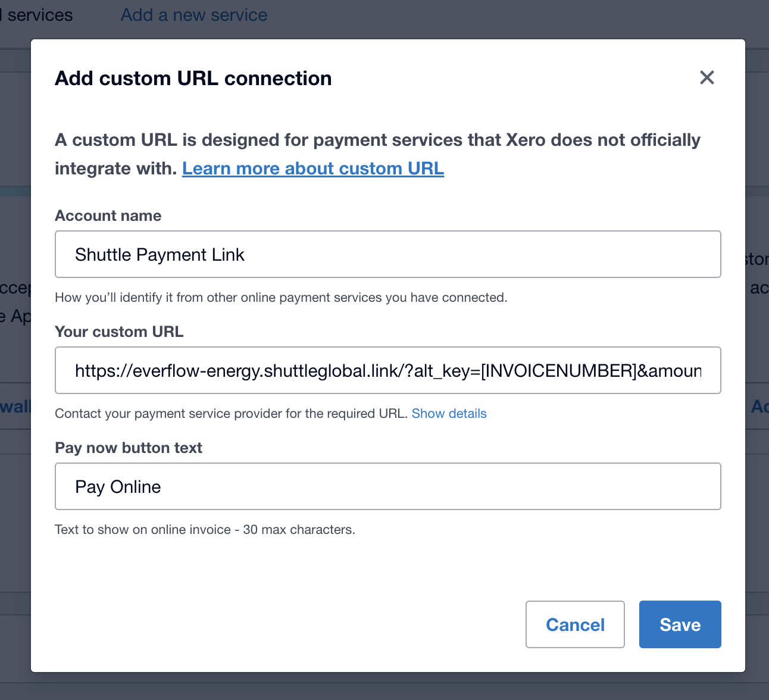The image size is (769, 700).
Task: Click the partially hidden blue link at left edge
Action: pyautogui.click(x=15, y=407)
